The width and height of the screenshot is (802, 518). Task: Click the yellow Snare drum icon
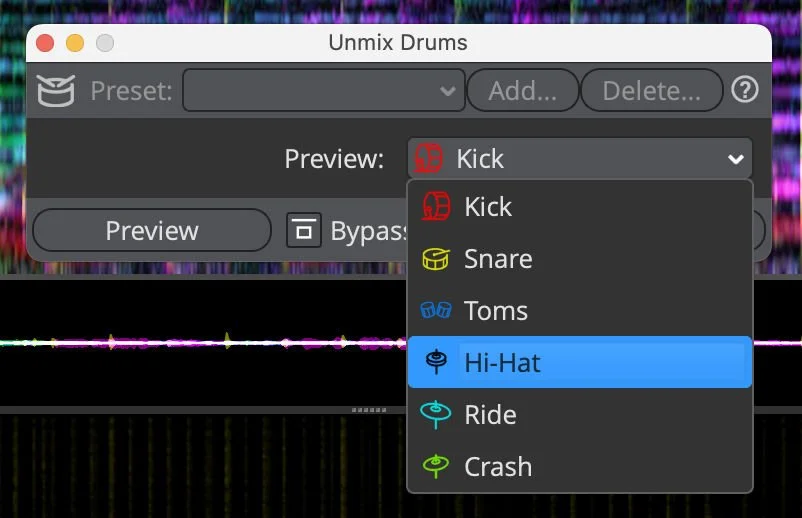[436, 259]
